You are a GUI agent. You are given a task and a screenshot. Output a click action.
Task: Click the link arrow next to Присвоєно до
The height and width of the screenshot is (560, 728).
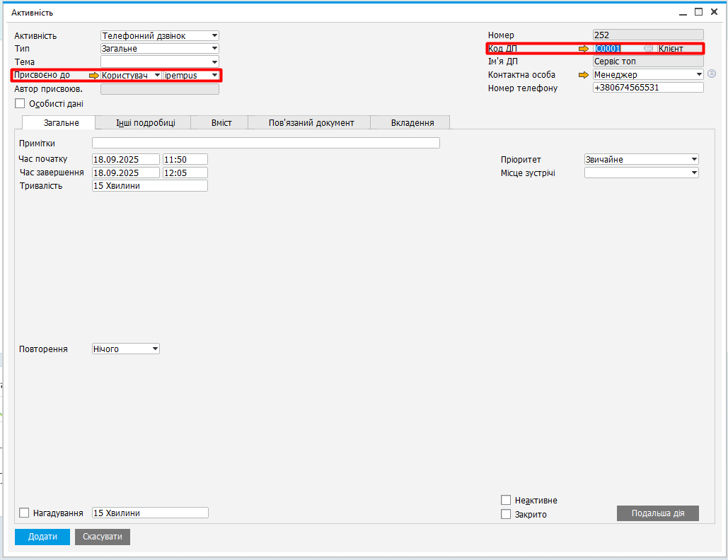point(94,75)
